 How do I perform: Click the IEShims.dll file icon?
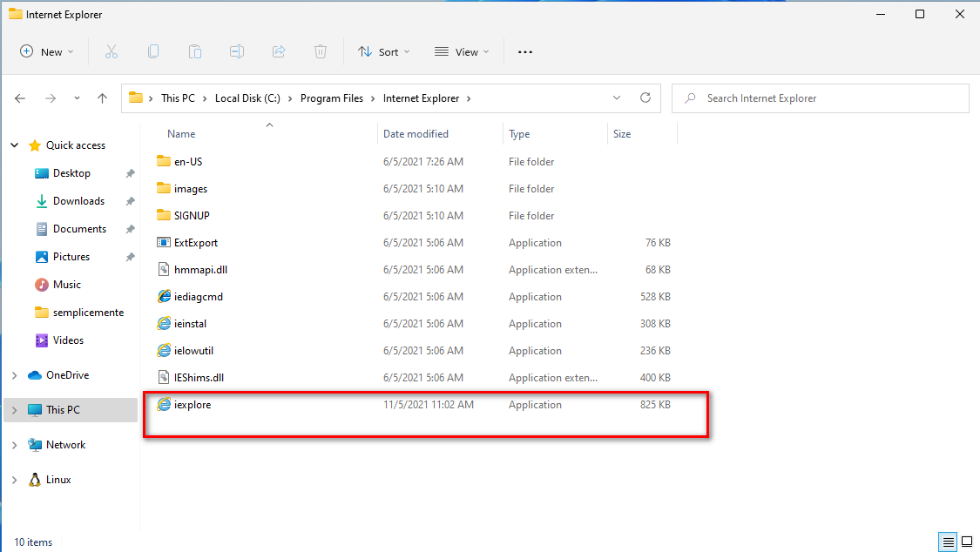click(x=164, y=377)
